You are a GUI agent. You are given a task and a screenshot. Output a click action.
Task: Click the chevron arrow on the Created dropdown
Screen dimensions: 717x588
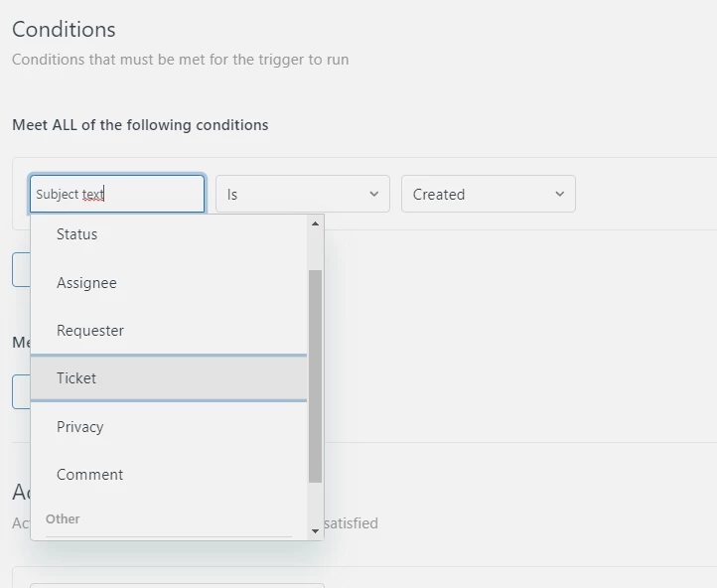click(560, 195)
